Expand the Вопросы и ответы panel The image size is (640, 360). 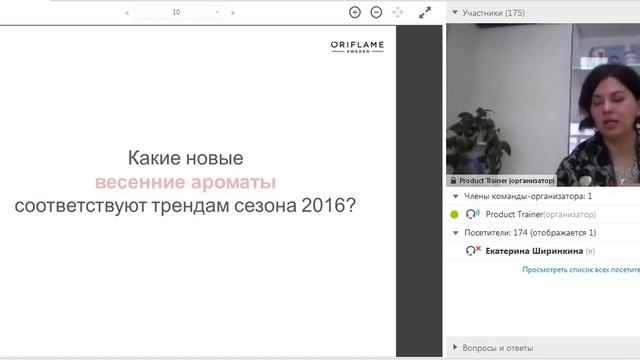tap(455, 348)
